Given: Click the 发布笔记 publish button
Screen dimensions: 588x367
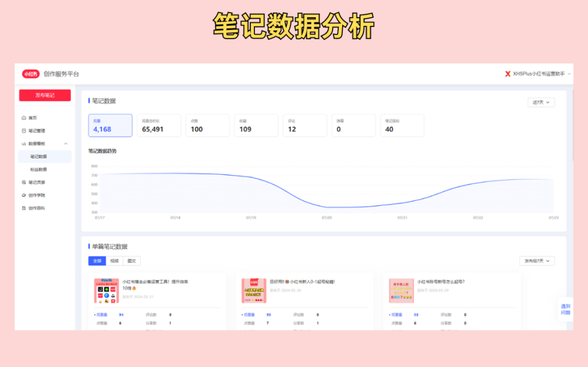Looking at the screenshot, I should pyautogui.click(x=44, y=95).
